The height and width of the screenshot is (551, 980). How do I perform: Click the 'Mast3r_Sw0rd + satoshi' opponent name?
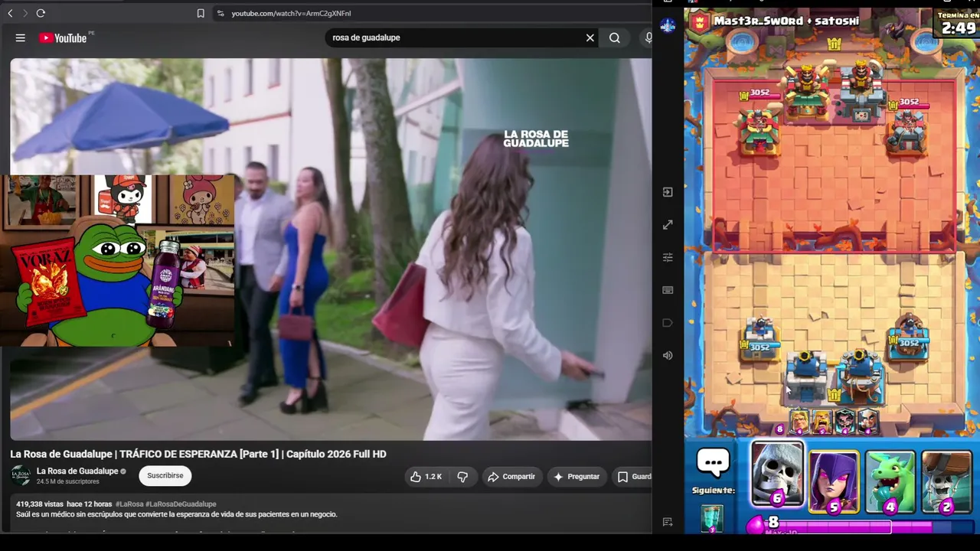[x=786, y=21]
